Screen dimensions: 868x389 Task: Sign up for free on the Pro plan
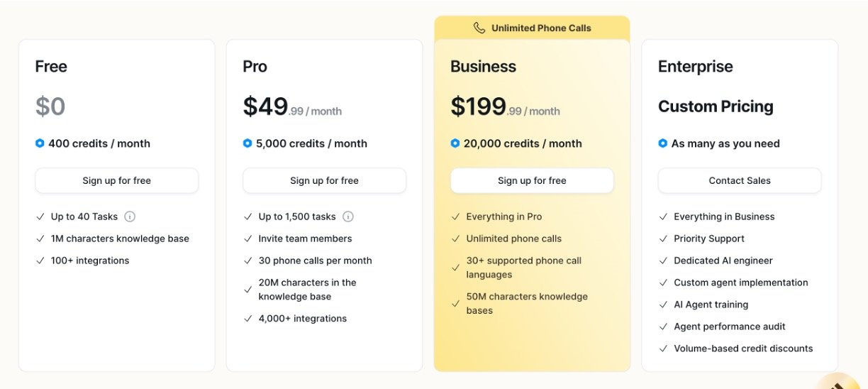pyautogui.click(x=324, y=180)
